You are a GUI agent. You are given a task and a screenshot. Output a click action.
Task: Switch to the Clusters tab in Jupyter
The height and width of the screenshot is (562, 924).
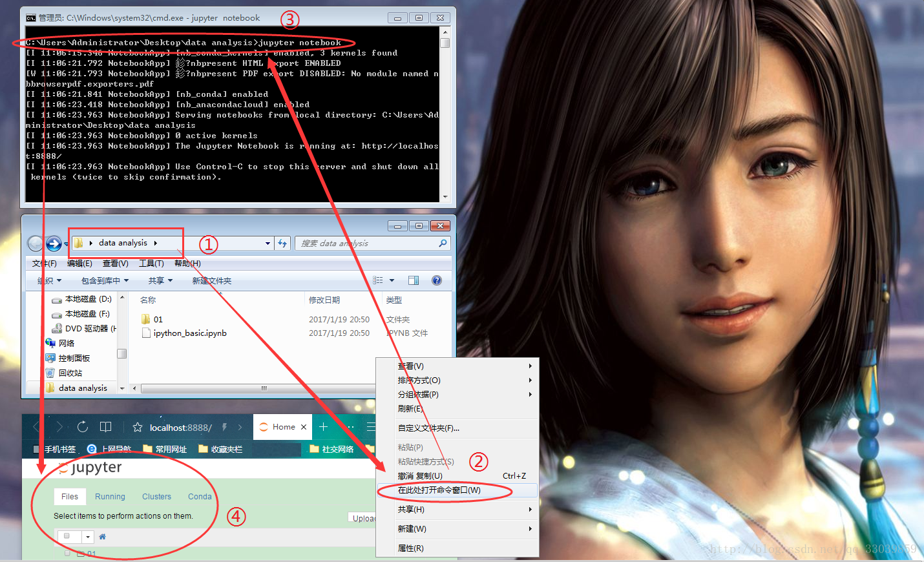(x=157, y=496)
